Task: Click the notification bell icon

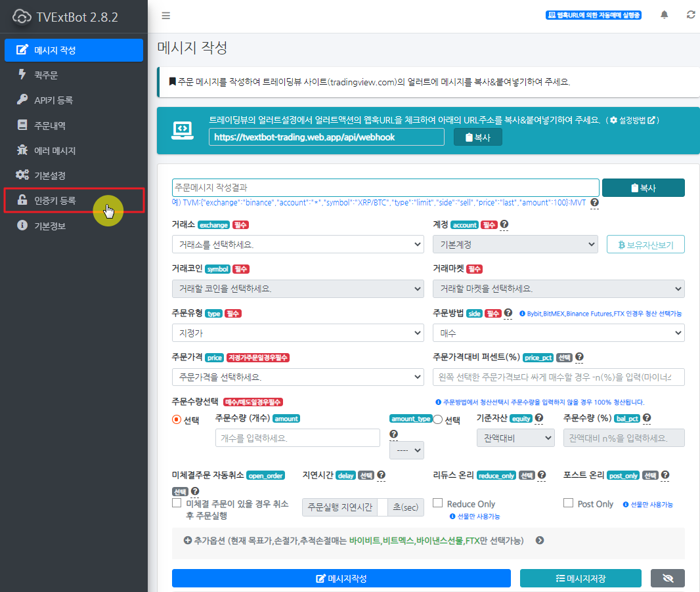Action: click(664, 14)
